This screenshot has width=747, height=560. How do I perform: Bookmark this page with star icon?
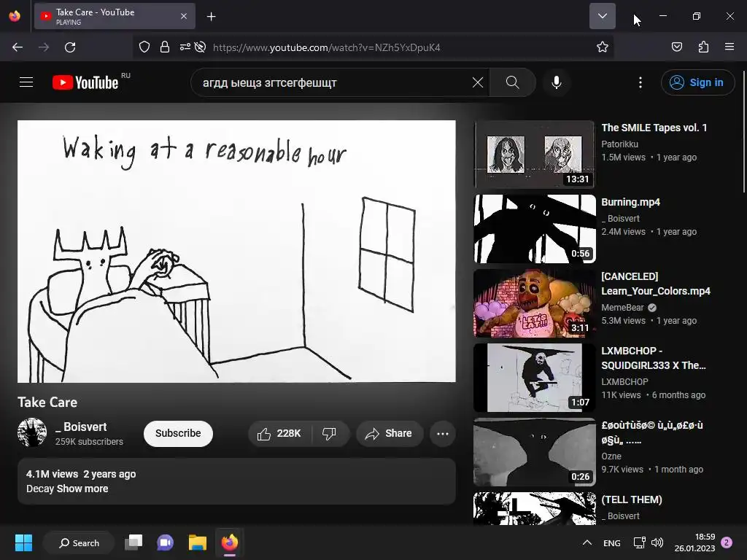point(602,47)
